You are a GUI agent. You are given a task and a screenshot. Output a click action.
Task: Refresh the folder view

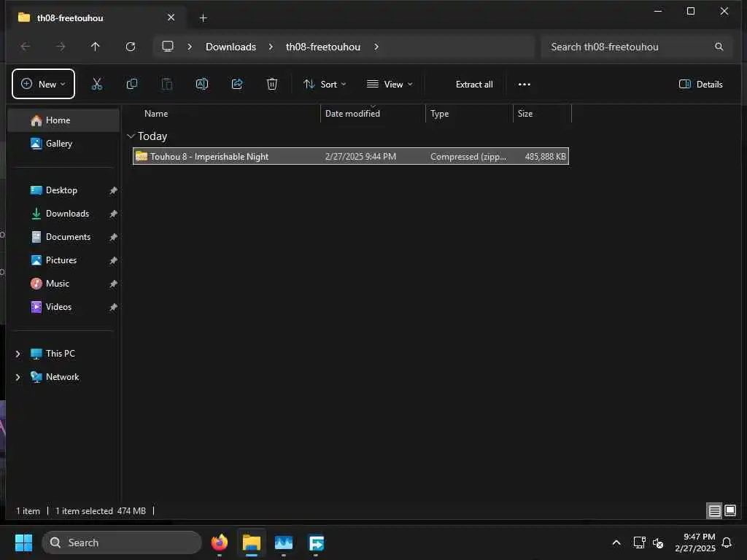(x=131, y=47)
